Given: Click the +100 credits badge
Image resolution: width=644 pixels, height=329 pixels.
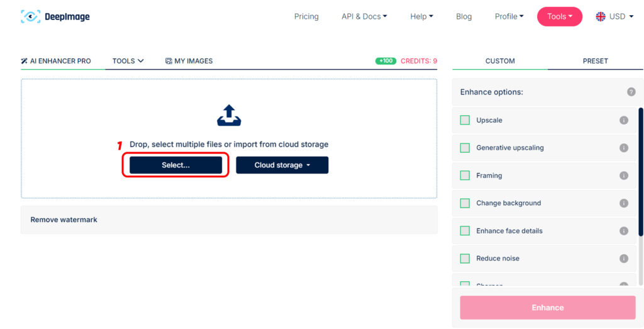Looking at the screenshot, I should click(386, 61).
